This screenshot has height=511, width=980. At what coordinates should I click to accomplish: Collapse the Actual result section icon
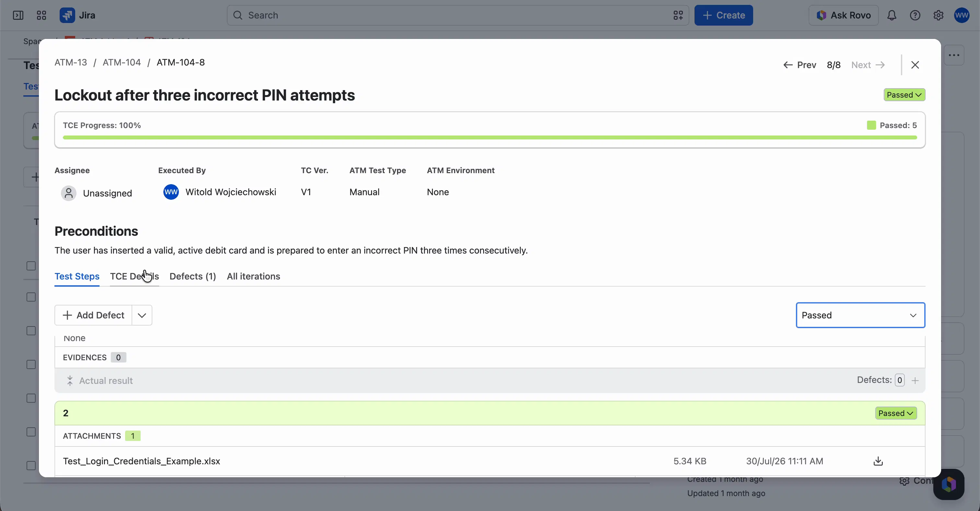click(x=70, y=380)
